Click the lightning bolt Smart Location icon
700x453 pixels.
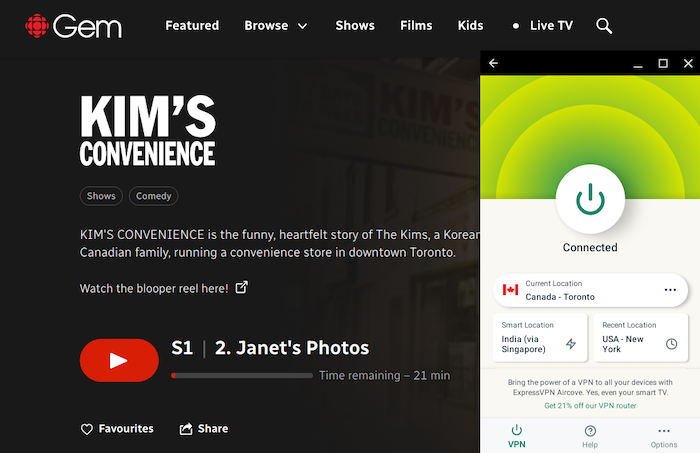pyautogui.click(x=571, y=344)
